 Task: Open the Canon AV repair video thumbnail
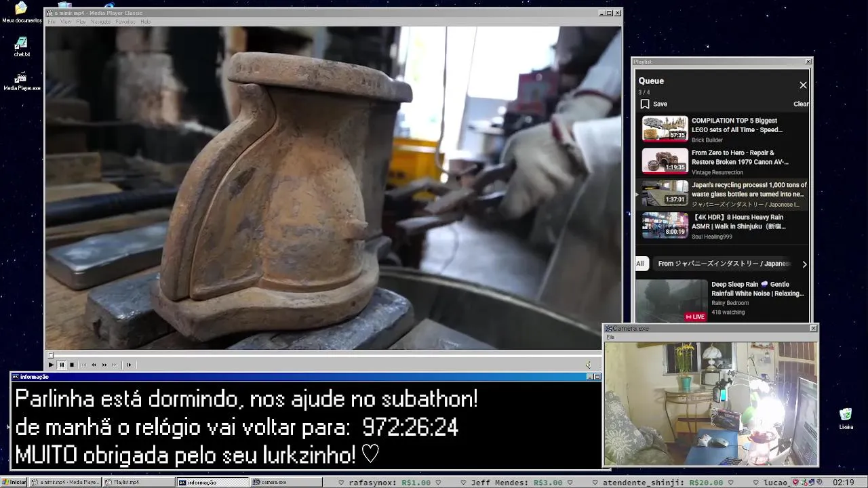coord(665,161)
